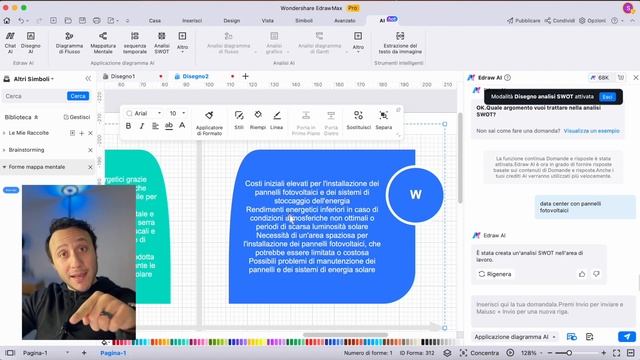Open text alignment in floating toolbar
This screenshot has height=360, width=640.
pyautogui.click(x=155, y=126)
